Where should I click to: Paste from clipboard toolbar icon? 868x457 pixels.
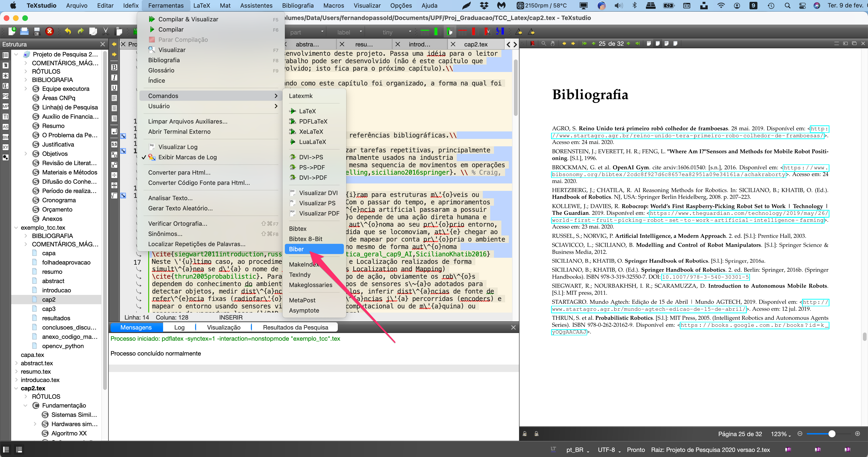click(119, 32)
